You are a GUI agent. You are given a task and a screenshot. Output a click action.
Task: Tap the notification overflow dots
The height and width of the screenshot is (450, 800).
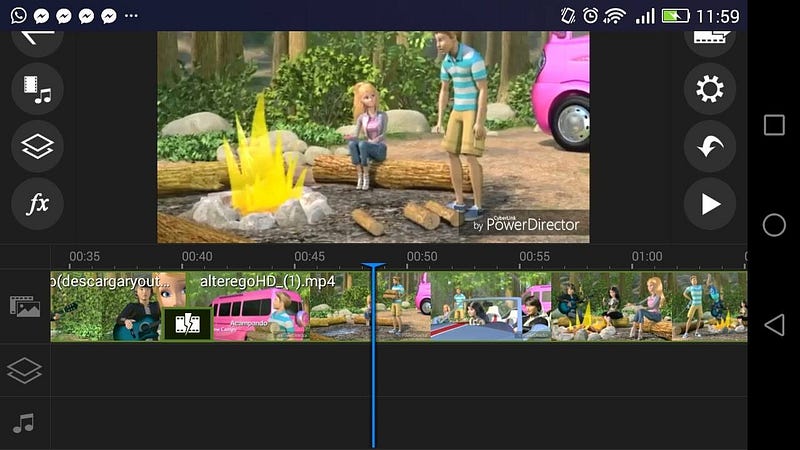click(x=131, y=16)
